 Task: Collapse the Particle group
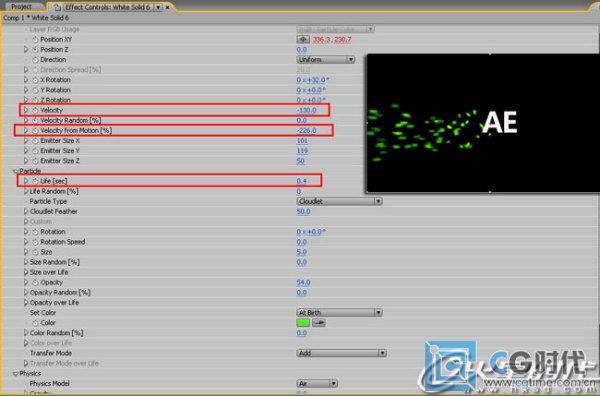click(16, 171)
